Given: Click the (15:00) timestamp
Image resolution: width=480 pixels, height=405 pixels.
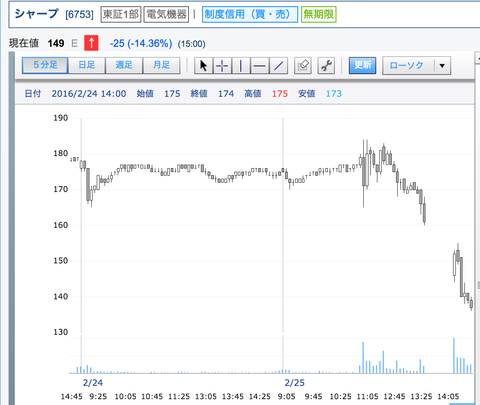Looking at the screenshot, I should coord(191,44).
